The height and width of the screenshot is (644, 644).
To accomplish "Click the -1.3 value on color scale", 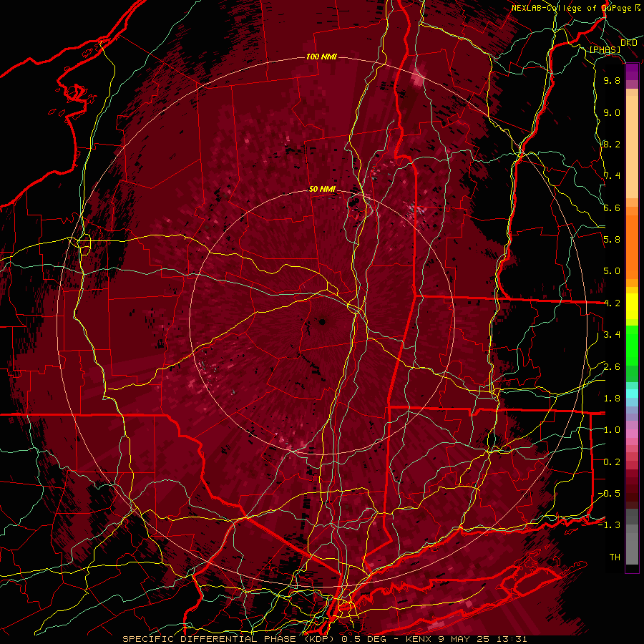I will point(610,525).
